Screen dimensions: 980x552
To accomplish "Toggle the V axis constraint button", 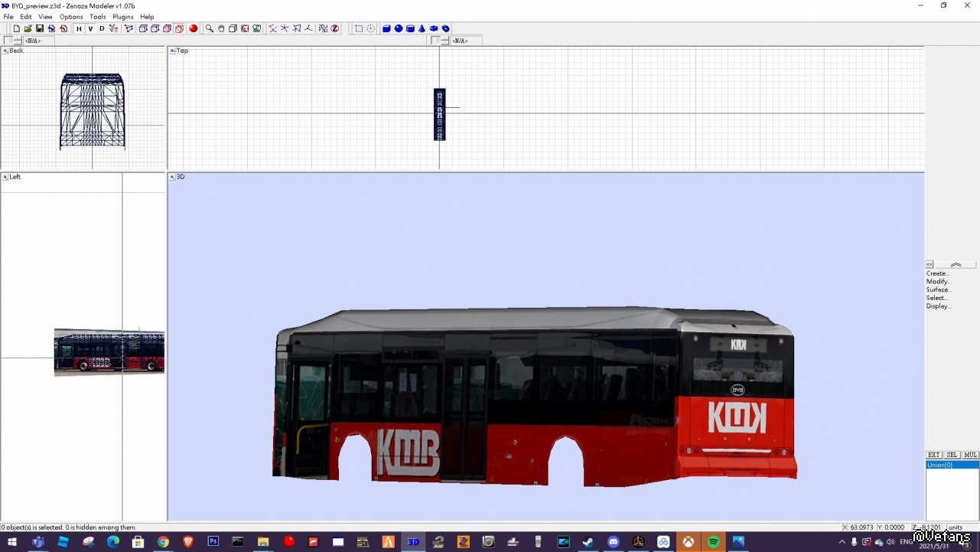I will (91, 28).
